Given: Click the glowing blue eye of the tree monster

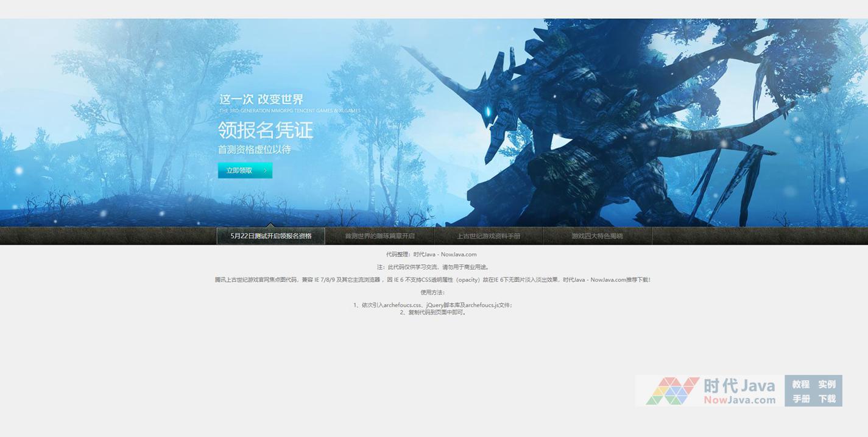Looking at the screenshot, I should tap(487, 112).
